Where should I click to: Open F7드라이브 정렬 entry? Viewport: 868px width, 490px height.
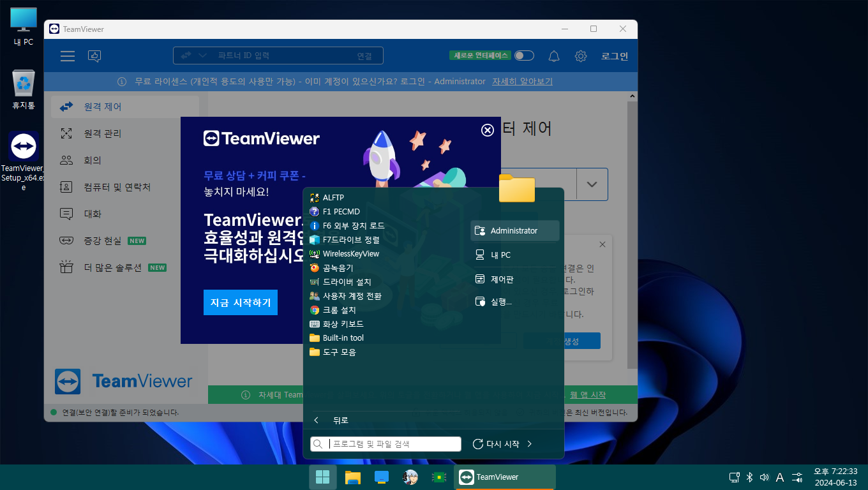[345, 240]
